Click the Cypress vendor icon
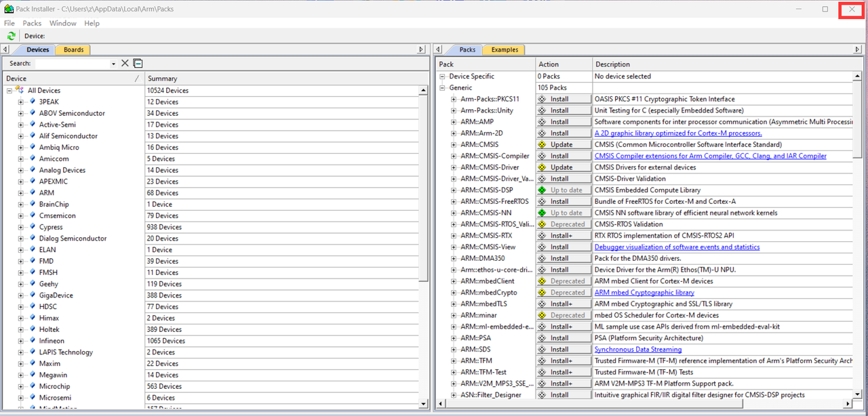The width and height of the screenshot is (868, 416). pos(32,227)
